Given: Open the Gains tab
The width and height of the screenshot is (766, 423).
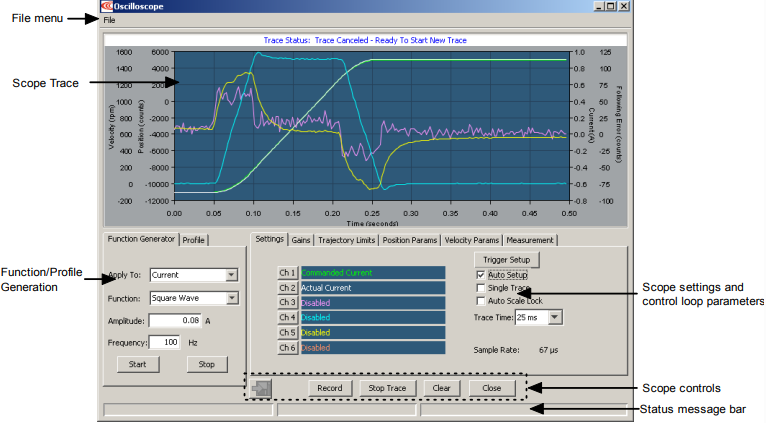Looking at the screenshot, I should pyautogui.click(x=301, y=240).
